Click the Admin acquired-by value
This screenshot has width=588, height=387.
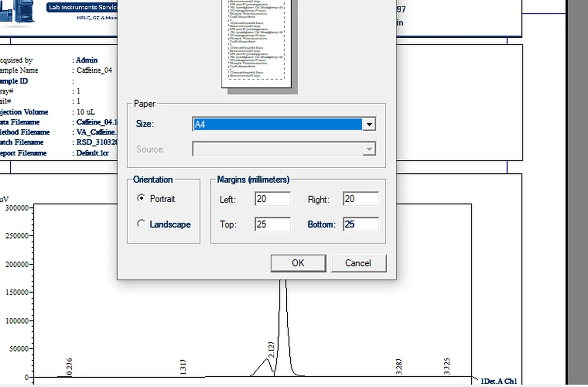point(87,60)
